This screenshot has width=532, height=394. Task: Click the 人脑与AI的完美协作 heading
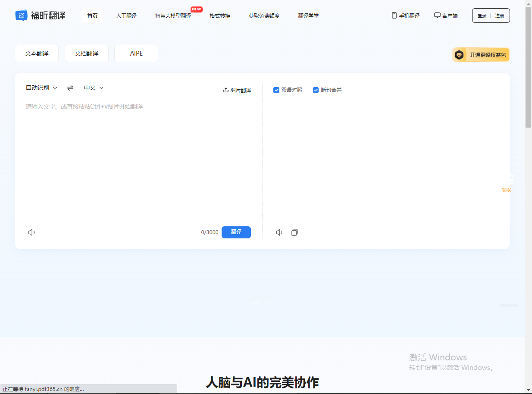click(x=262, y=382)
